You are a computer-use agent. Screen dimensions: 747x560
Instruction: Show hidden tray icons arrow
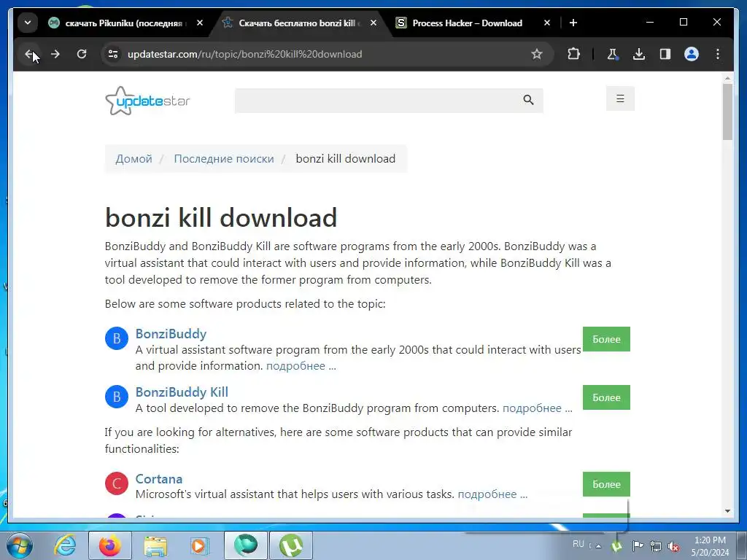point(598,546)
